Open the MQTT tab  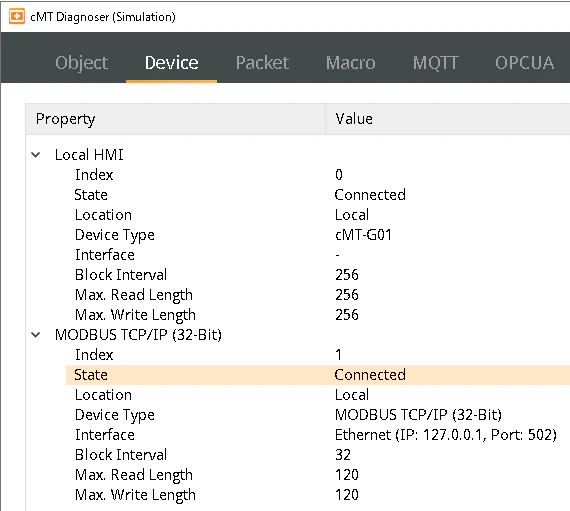click(x=435, y=63)
